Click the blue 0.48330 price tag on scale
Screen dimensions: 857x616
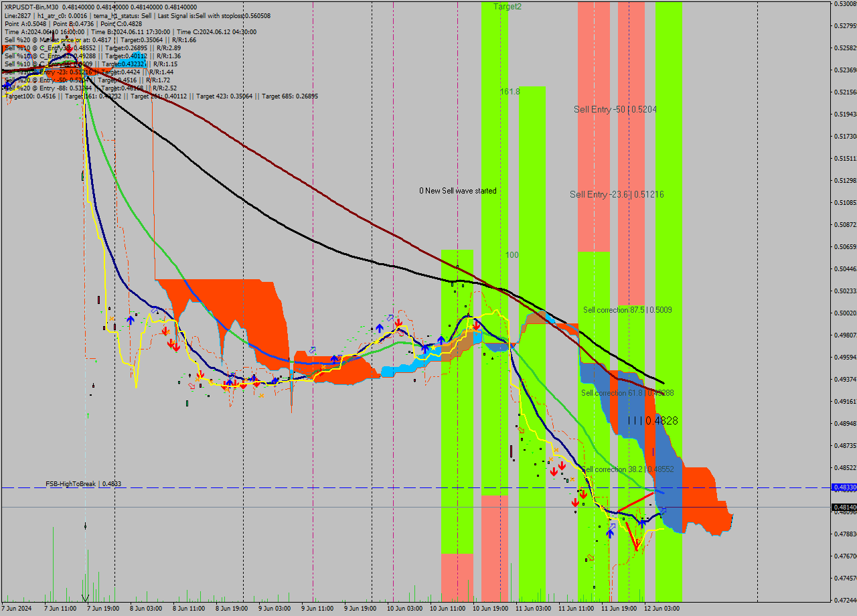tap(844, 487)
